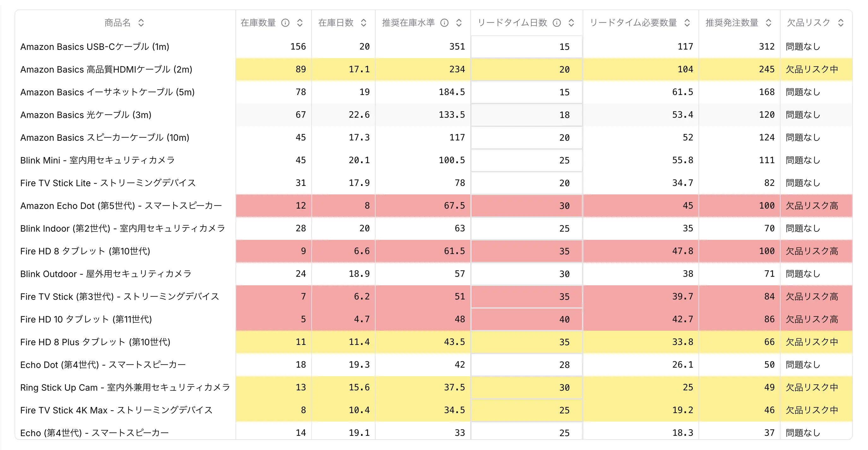The width and height of the screenshot is (868, 450).
Task: Click info icon next to リードタイム日数
Action: click(x=557, y=23)
